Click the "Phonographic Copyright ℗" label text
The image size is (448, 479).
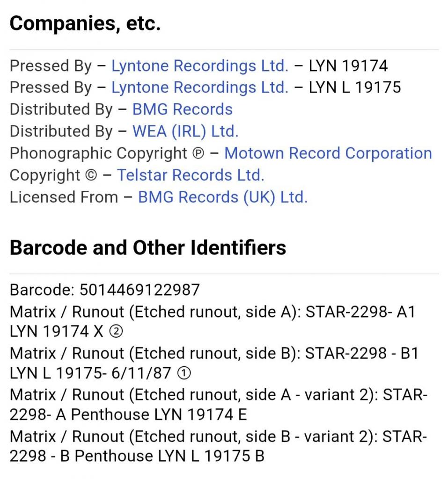[x=107, y=153]
